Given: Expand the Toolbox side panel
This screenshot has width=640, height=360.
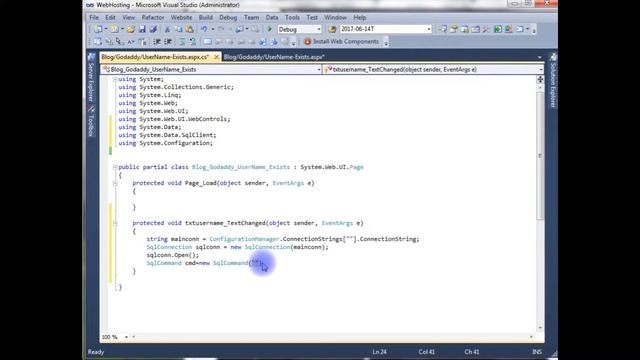Looking at the screenshot, I should tap(91, 121).
